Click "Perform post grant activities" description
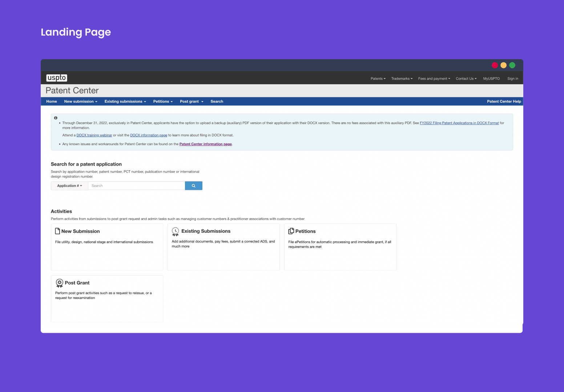The width and height of the screenshot is (564, 392). pyautogui.click(x=104, y=295)
